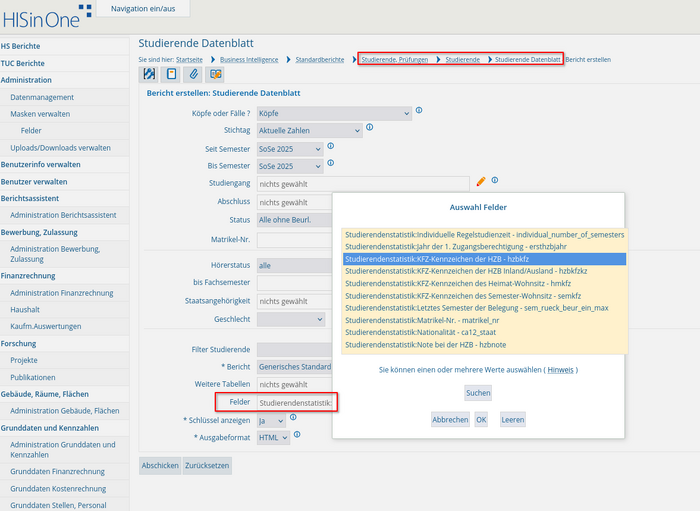
Task: Click the Matrikel-Nr. input field
Action: (295, 240)
